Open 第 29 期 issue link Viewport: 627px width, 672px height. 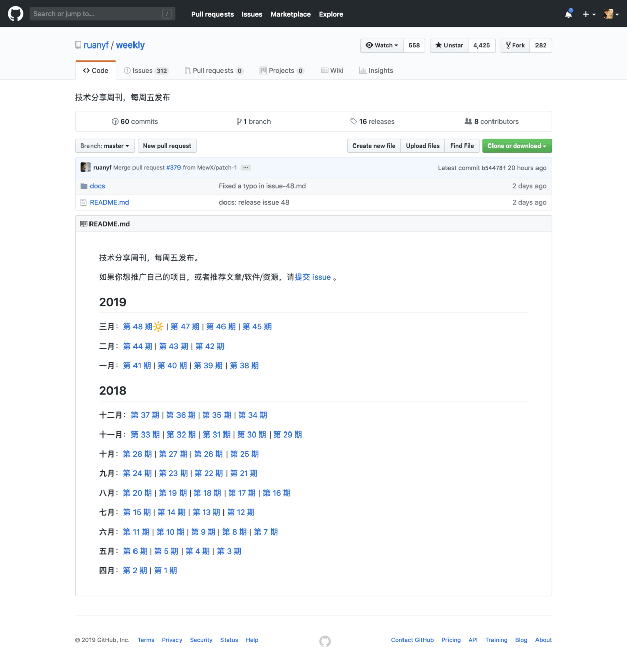(x=288, y=435)
